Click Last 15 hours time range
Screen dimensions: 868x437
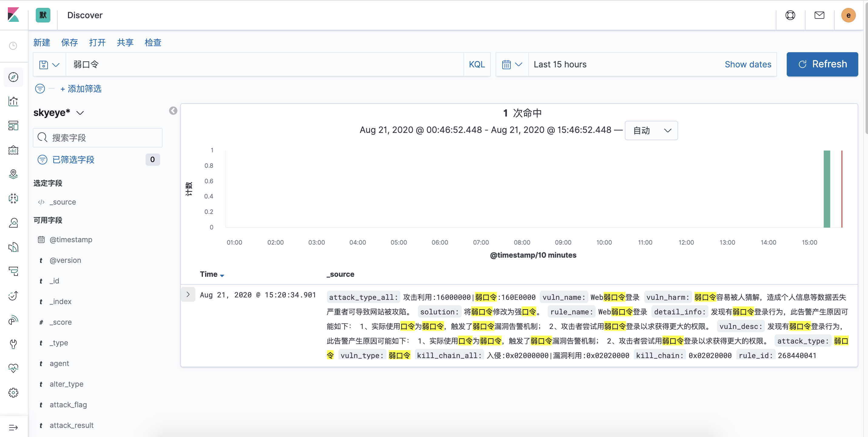[560, 64]
